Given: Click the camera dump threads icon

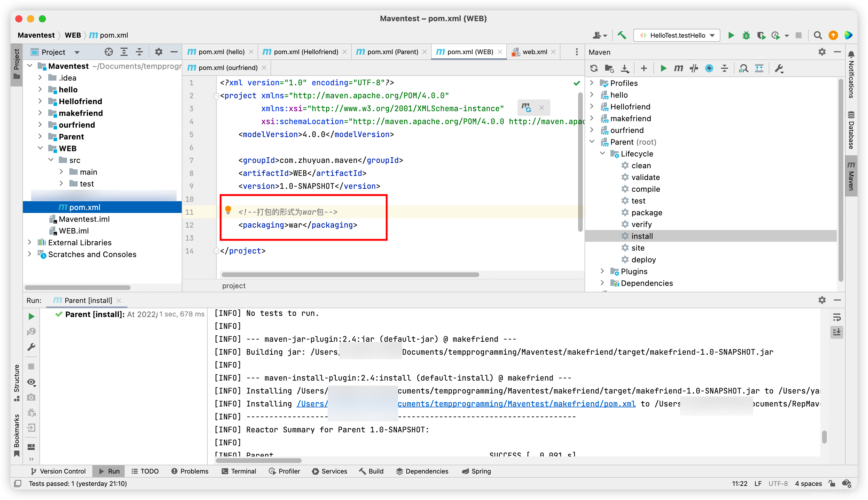Looking at the screenshot, I should (x=31, y=397).
